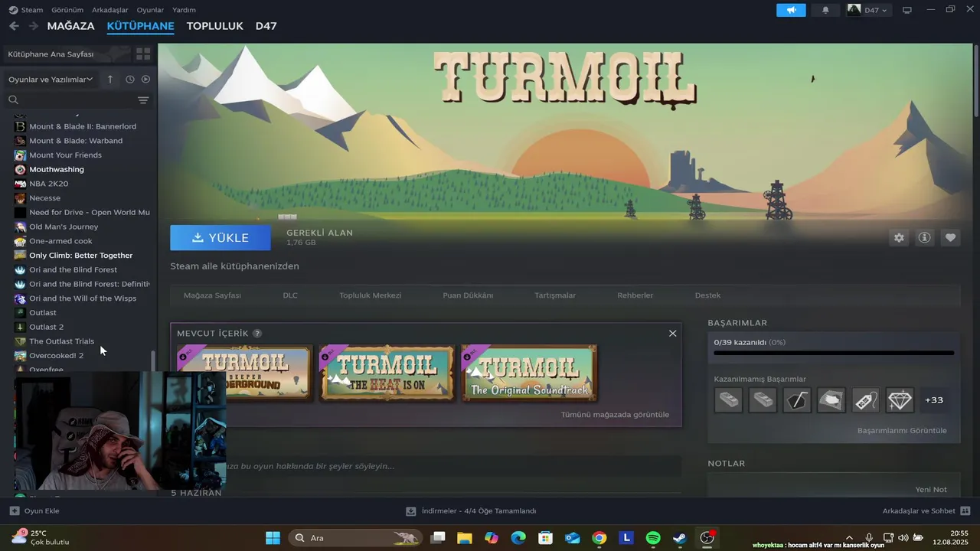The width and height of the screenshot is (980, 551).
Task: Select the locked diamond achievement icon
Action: (x=900, y=400)
